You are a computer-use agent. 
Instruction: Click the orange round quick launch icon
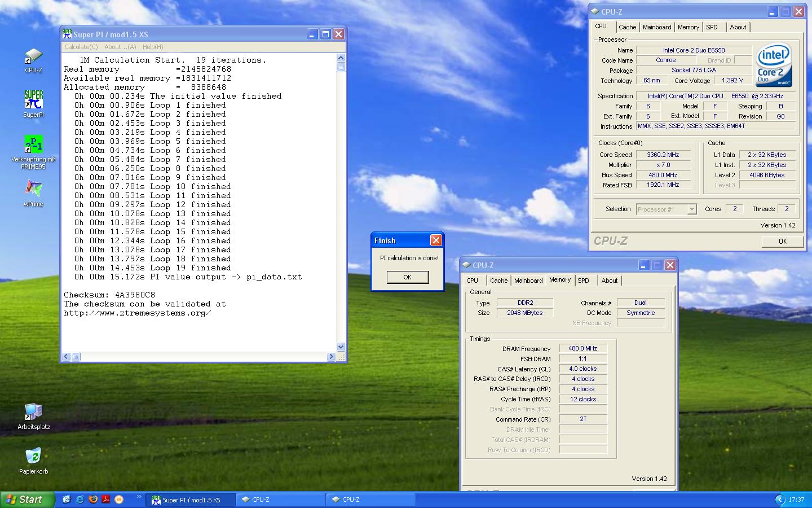[118, 500]
